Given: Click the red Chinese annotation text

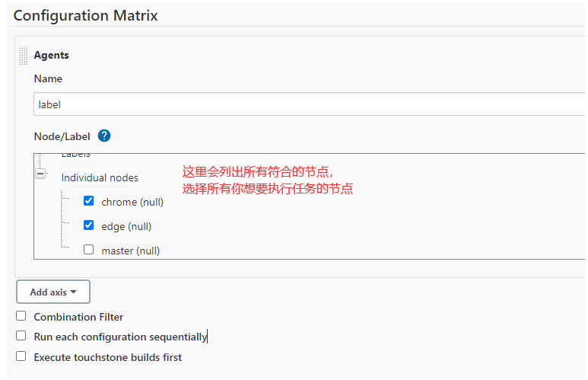Looking at the screenshot, I should coord(266,180).
